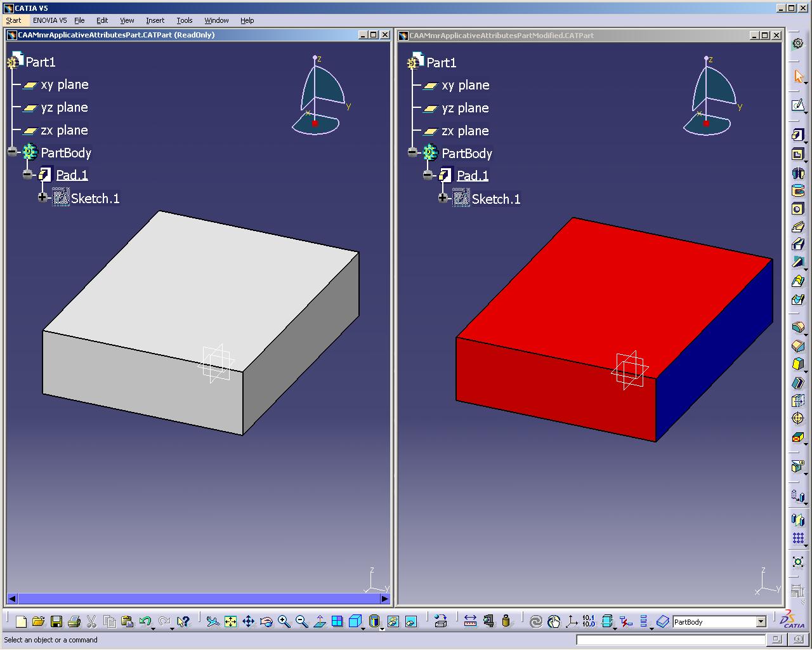The height and width of the screenshot is (650, 812).
Task: Activate the Fit All In view icon
Action: point(231,621)
